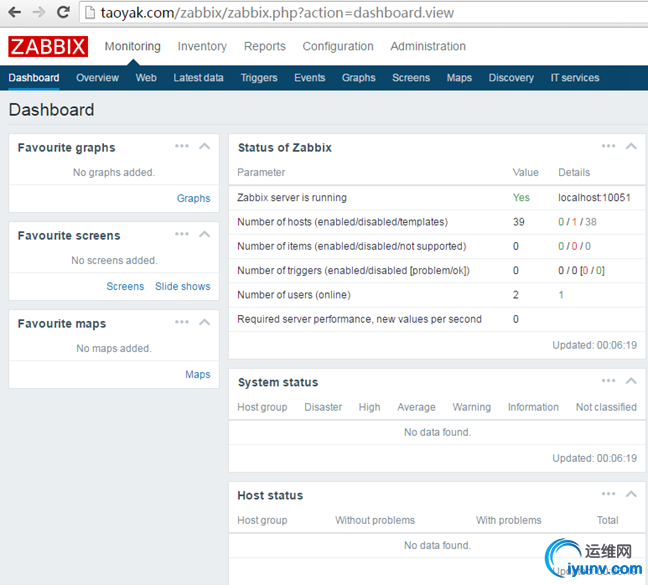Follow the Graphs link in Favourite graphs
648x585 pixels.
point(193,198)
